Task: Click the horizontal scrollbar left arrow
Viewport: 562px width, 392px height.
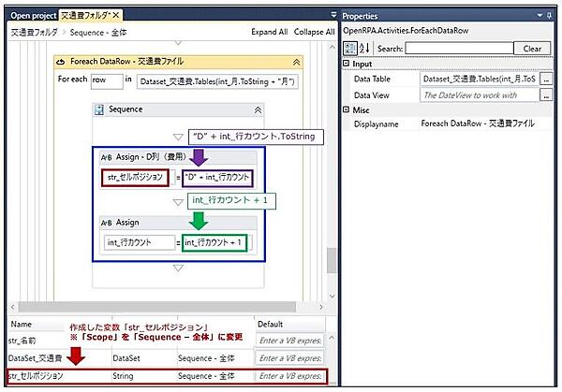Action: coord(12,307)
